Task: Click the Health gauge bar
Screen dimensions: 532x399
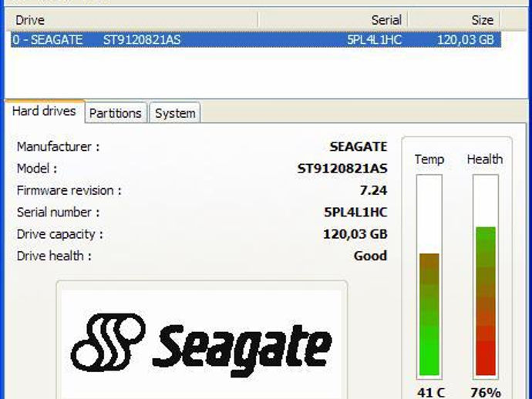Action: [x=486, y=277]
